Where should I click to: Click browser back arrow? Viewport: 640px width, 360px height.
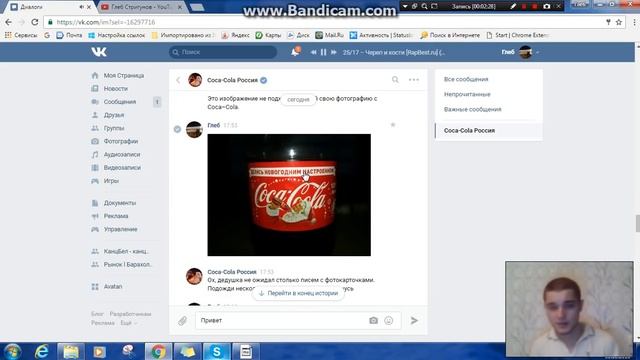pyautogui.click(x=9, y=22)
